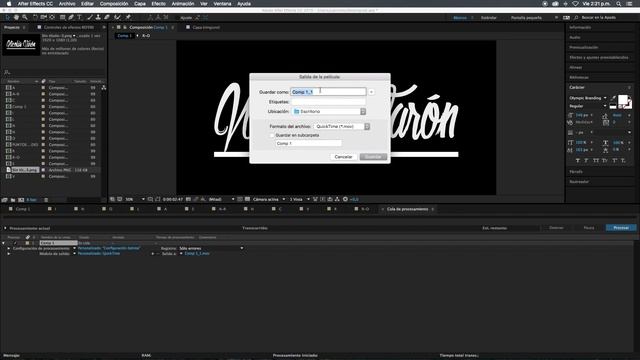
Task: Click Comp 1_1.mov output destination link
Action: pyautogui.click(x=197, y=253)
